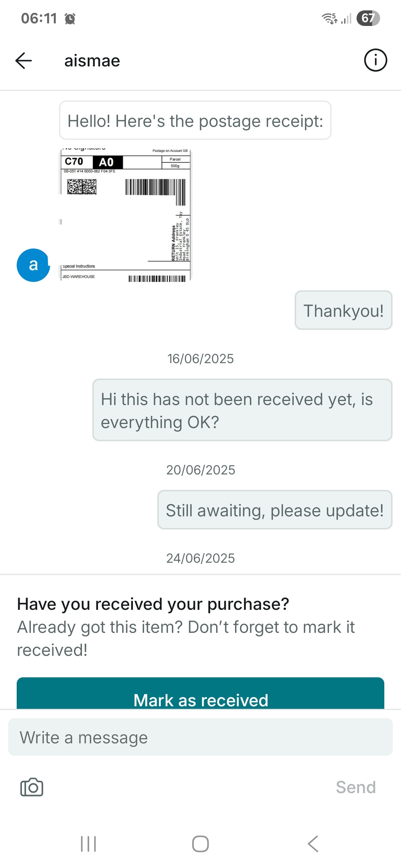Tap the Have you received your purchase heading

[153, 604]
